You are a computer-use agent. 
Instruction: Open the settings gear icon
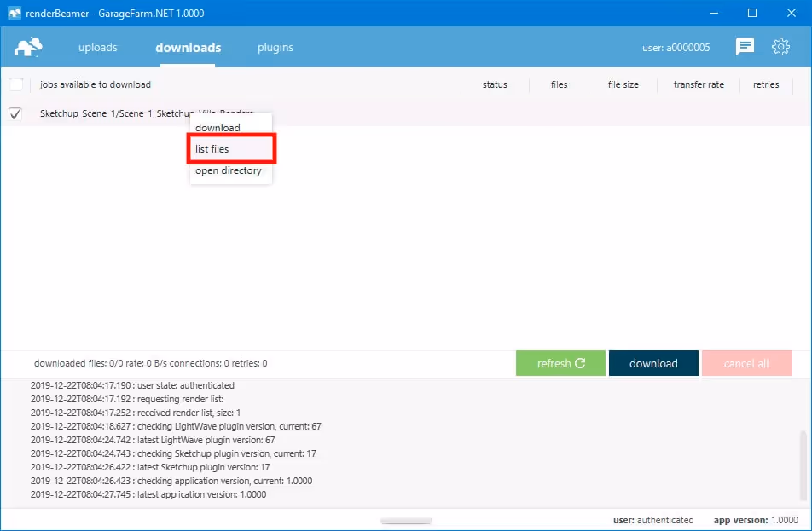(x=780, y=47)
